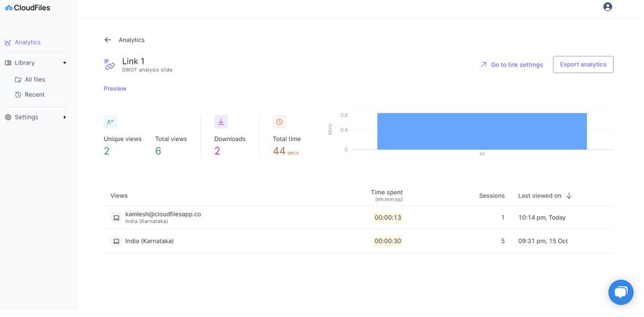The image size is (644, 317).
Task: Open the chat support bubble
Action: pos(621,292)
